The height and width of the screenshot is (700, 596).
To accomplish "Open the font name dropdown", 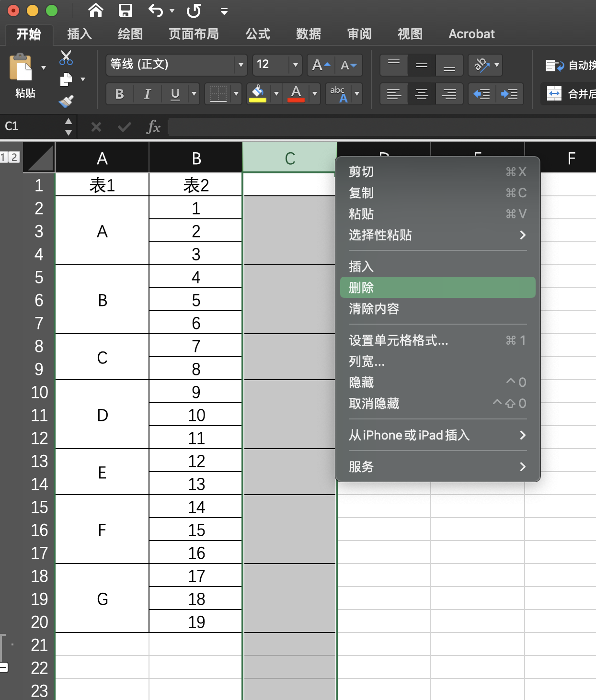I will click(x=241, y=65).
